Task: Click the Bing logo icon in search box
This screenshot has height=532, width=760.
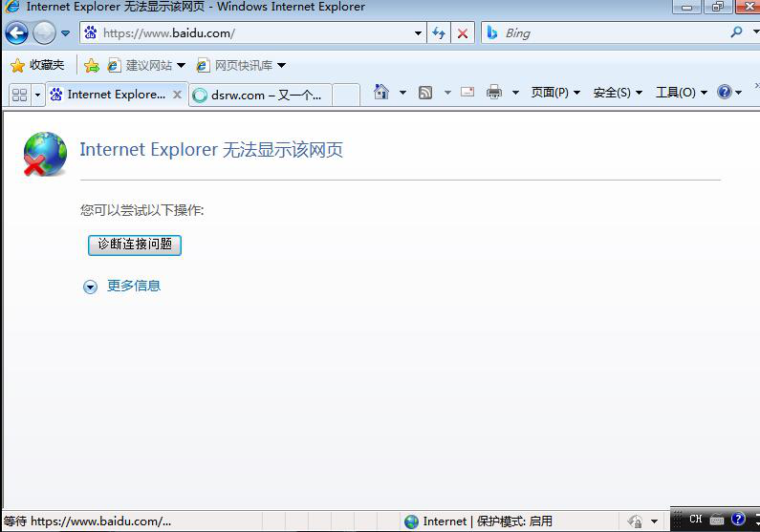Action: click(492, 32)
